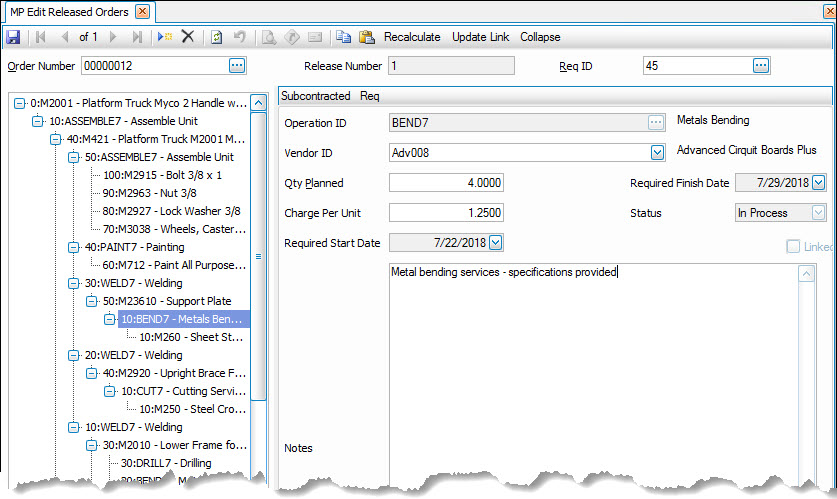837x499 pixels.
Task: Switch to the Subcontracted tab
Action: coord(315,96)
